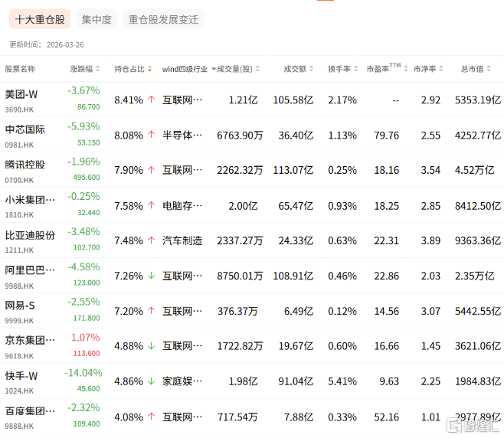Image resolution: width=504 pixels, height=438 pixels.
Task: Sort by 涨跌幅 column arrows
Action: pyautogui.click(x=98, y=69)
